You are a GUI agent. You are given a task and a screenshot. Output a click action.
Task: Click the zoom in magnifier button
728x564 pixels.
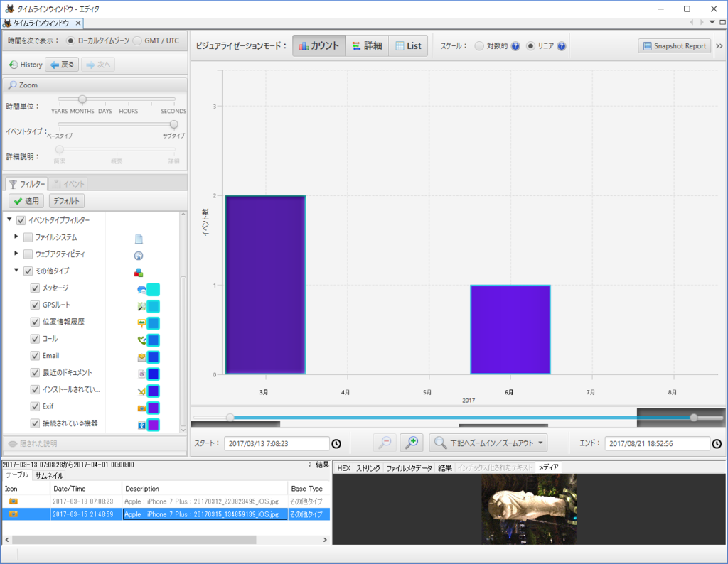tap(412, 443)
